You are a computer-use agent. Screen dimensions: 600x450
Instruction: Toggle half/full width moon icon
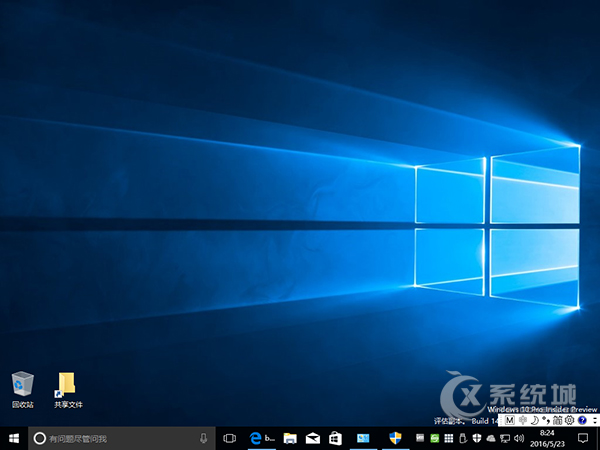coord(535,420)
